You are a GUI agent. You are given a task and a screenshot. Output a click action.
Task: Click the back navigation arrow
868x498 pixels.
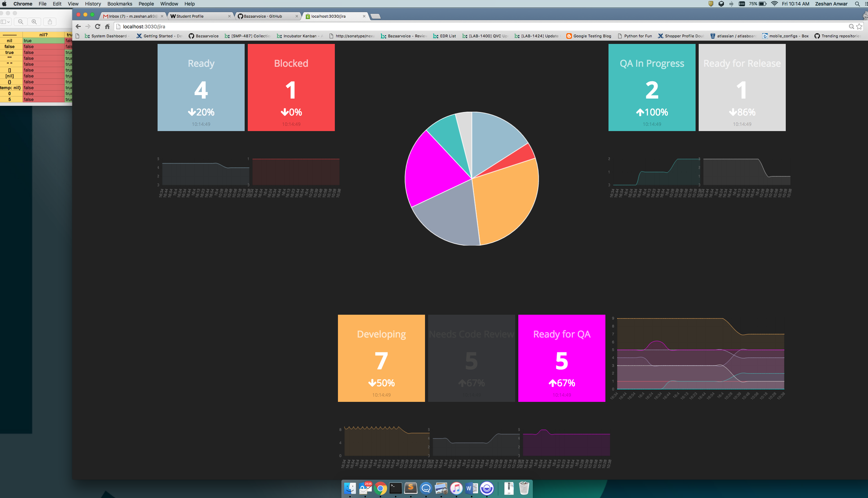click(x=78, y=27)
